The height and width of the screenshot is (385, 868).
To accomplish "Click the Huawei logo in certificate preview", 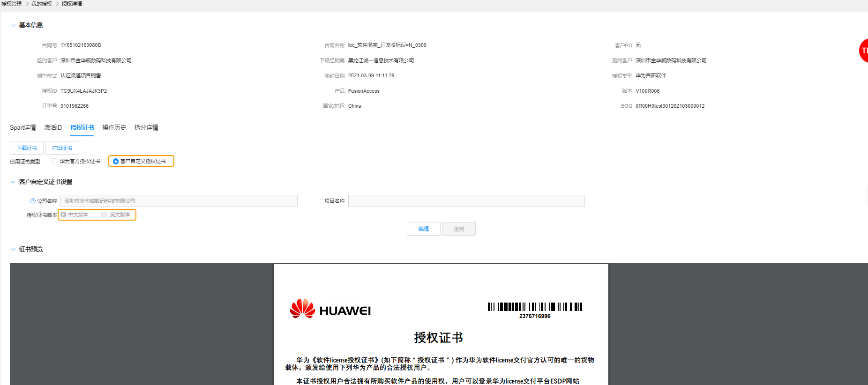I will [x=330, y=309].
